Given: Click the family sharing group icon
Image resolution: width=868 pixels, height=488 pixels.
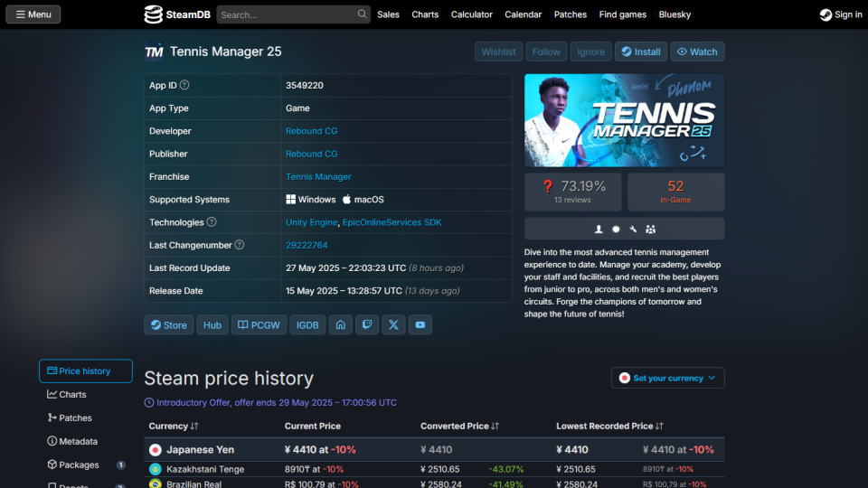Looking at the screenshot, I should pos(650,229).
